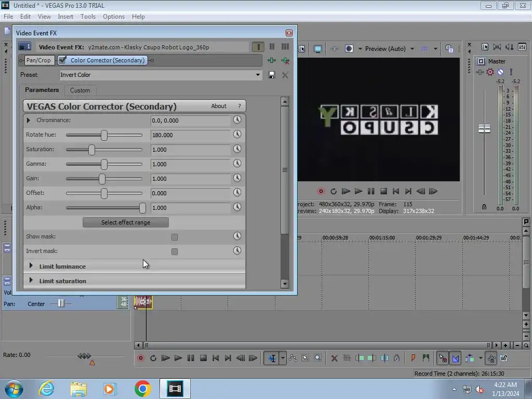Image resolution: width=532 pixels, height=399 pixels.
Task: Animate the Rotate hue parameter
Action: pyautogui.click(x=237, y=135)
